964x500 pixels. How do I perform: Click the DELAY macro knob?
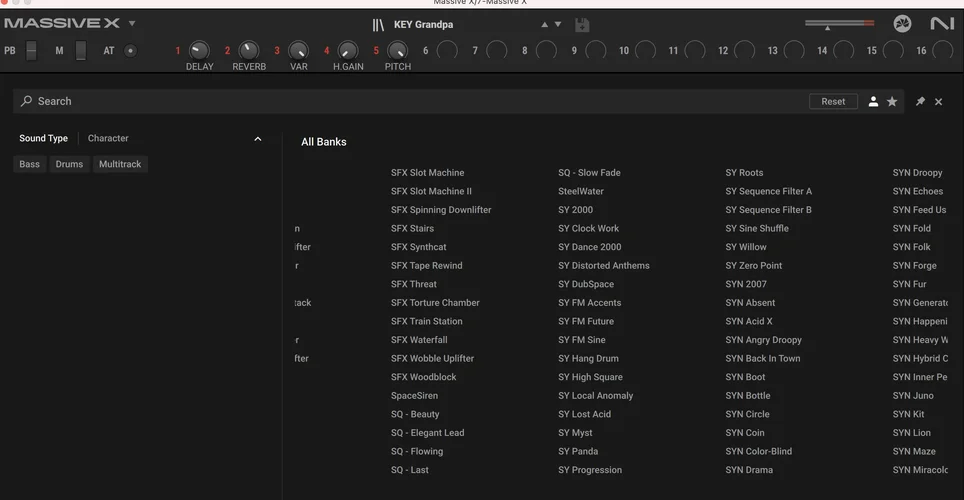[199, 50]
